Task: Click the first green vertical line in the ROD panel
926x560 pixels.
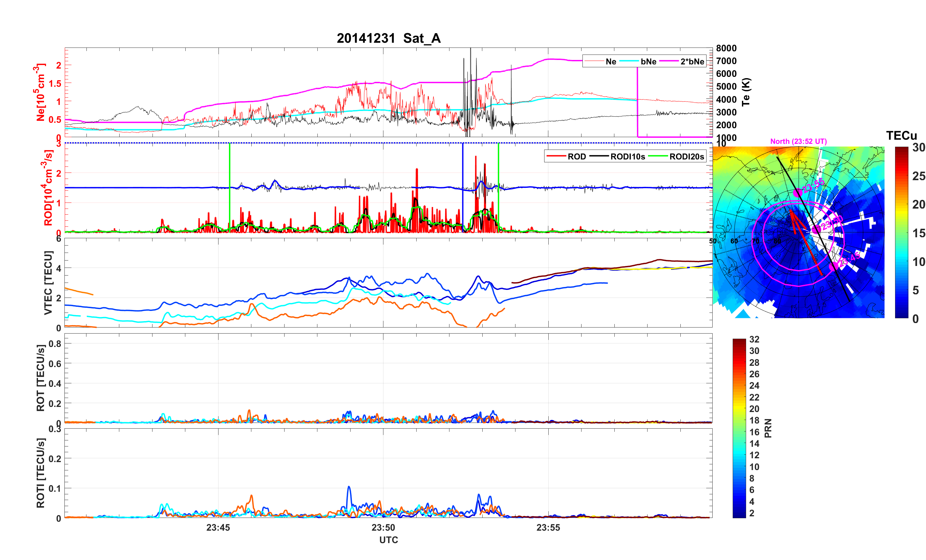Action: (230, 169)
